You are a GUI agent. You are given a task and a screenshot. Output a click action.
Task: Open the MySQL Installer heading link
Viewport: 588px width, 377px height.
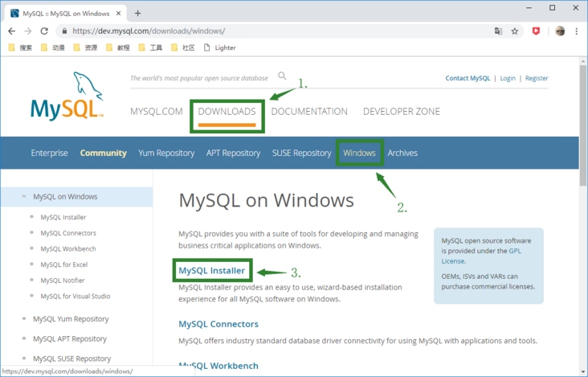point(211,270)
